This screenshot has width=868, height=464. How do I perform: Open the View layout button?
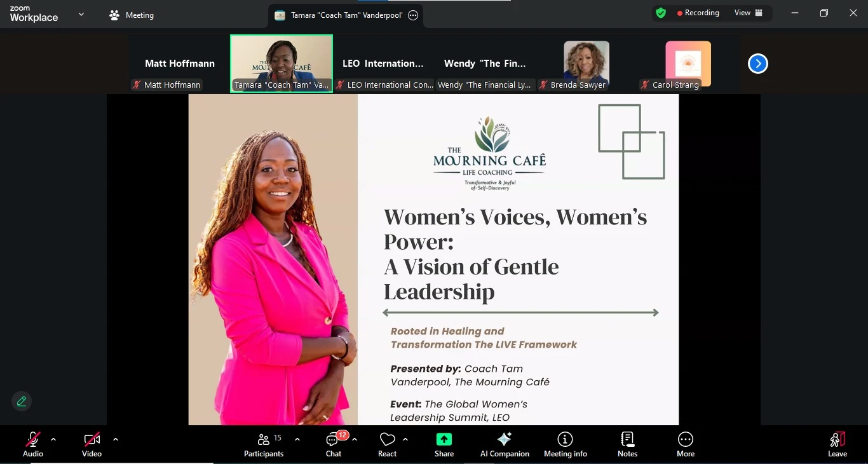coord(748,13)
